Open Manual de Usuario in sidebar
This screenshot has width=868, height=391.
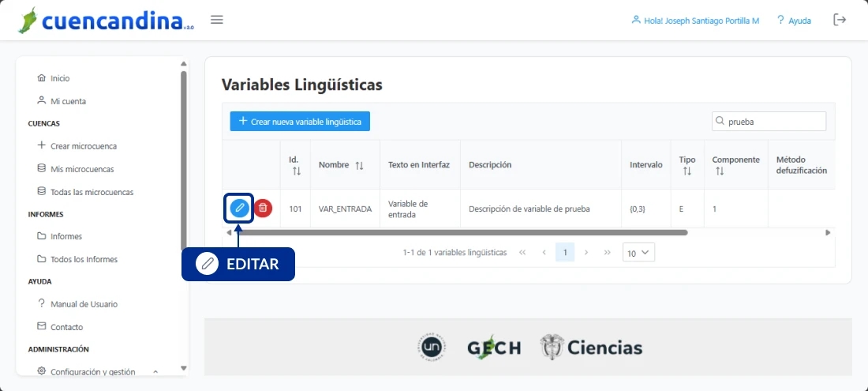(84, 304)
